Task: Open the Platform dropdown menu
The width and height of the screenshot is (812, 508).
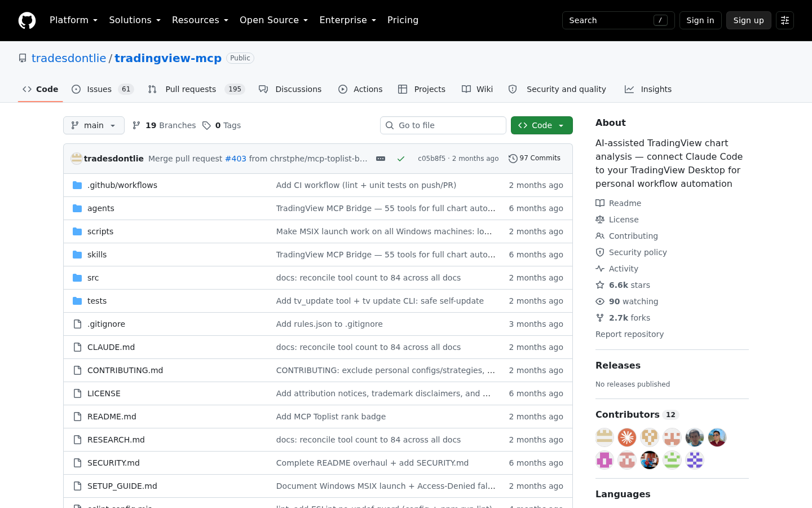Action: [73, 20]
